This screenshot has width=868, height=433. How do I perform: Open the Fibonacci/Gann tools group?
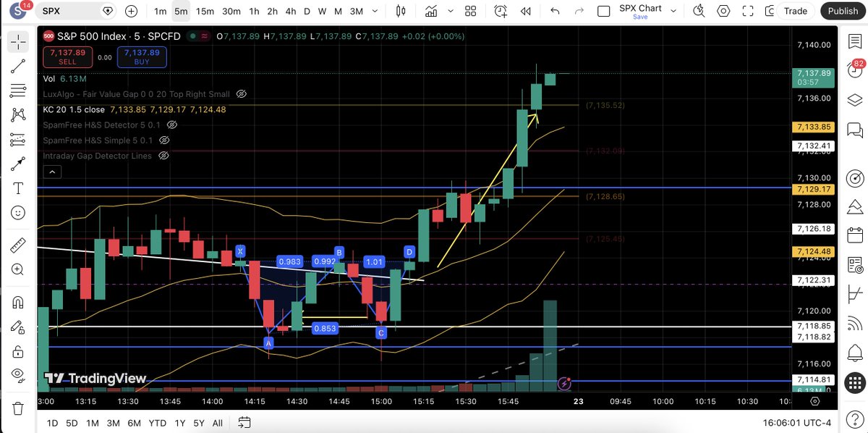[x=18, y=91]
